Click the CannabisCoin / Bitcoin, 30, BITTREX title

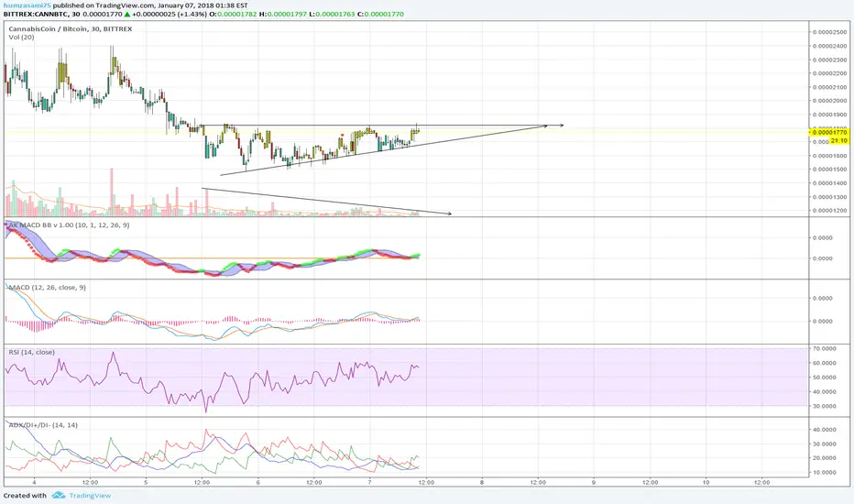71,29
